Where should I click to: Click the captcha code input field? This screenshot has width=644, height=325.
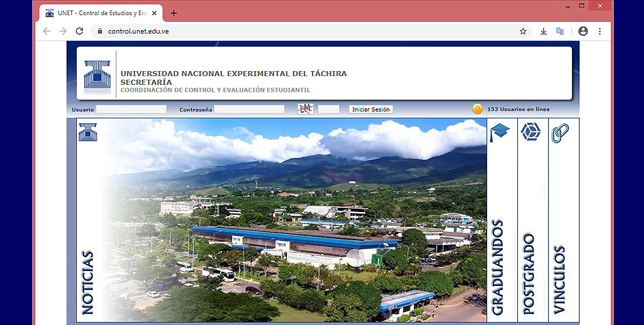[x=329, y=109]
